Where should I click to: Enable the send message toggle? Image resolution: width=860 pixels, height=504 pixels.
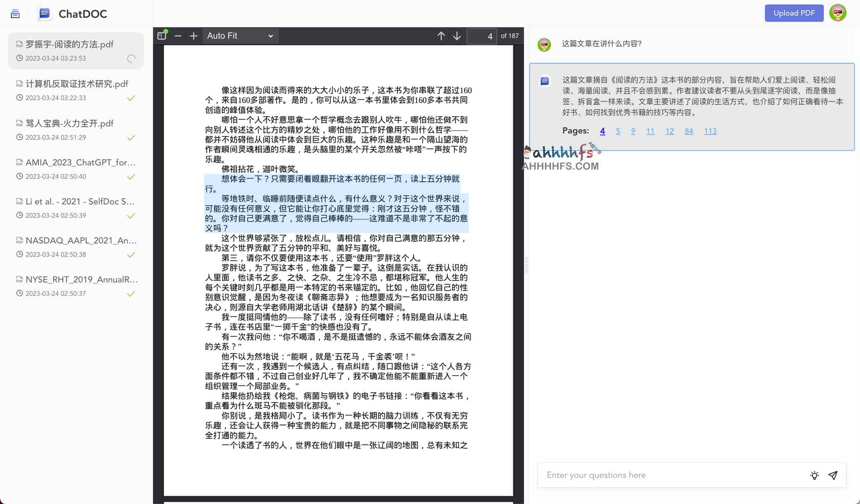point(834,475)
